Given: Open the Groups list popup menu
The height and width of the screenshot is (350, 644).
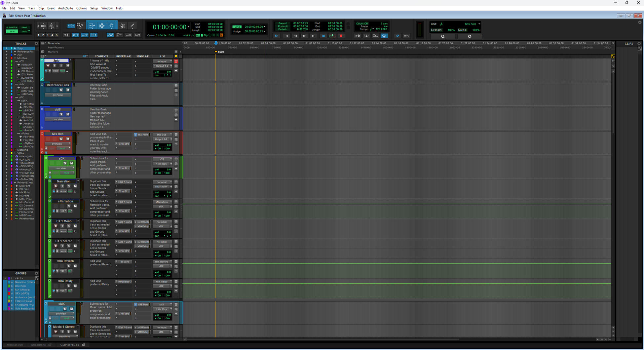Looking at the screenshot, I should tap(36, 273).
